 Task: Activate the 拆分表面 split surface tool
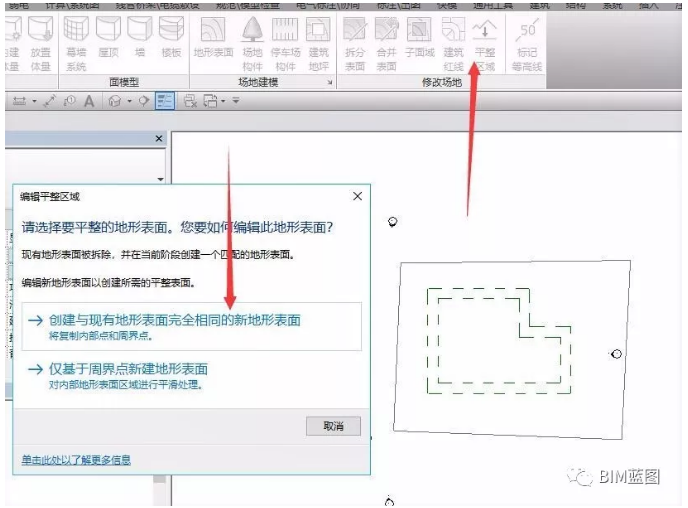tap(355, 44)
